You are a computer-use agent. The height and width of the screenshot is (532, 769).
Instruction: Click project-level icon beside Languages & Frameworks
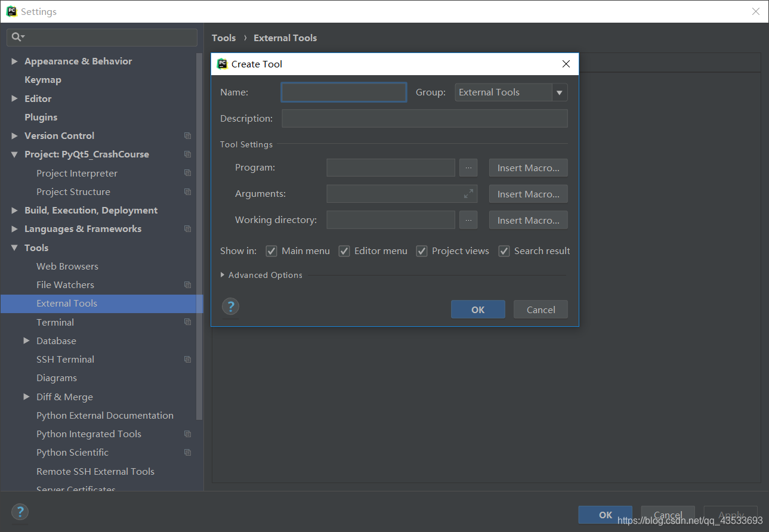(x=188, y=229)
